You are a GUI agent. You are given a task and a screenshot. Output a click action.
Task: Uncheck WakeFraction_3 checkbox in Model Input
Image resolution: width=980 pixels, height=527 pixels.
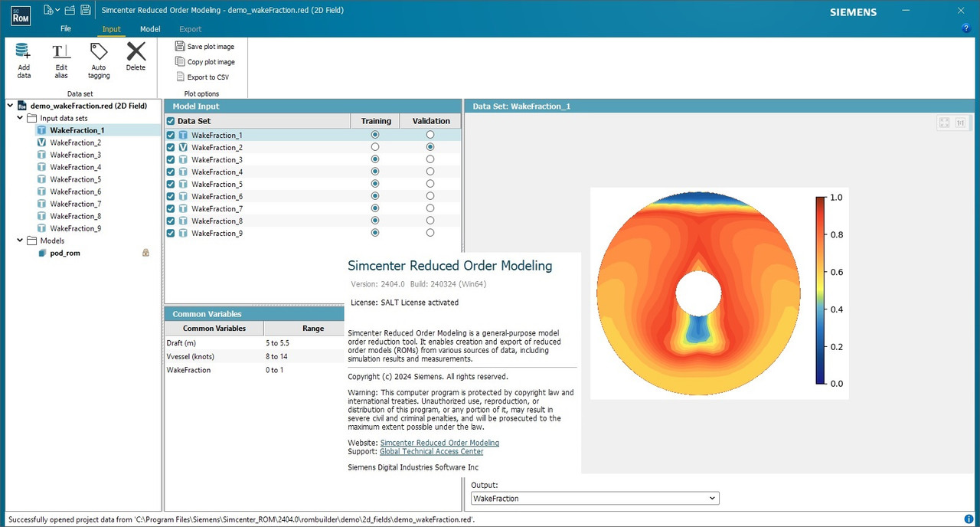pyautogui.click(x=171, y=159)
